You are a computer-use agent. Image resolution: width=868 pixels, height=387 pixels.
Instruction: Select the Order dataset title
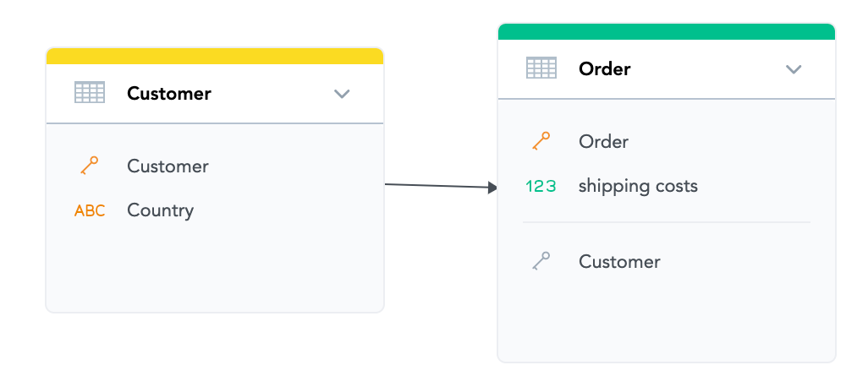point(605,69)
